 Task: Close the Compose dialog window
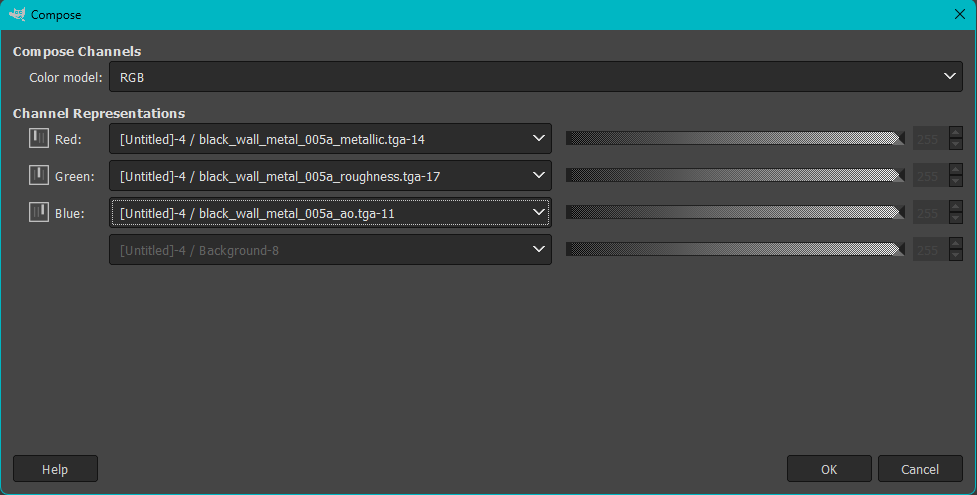[x=959, y=15]
